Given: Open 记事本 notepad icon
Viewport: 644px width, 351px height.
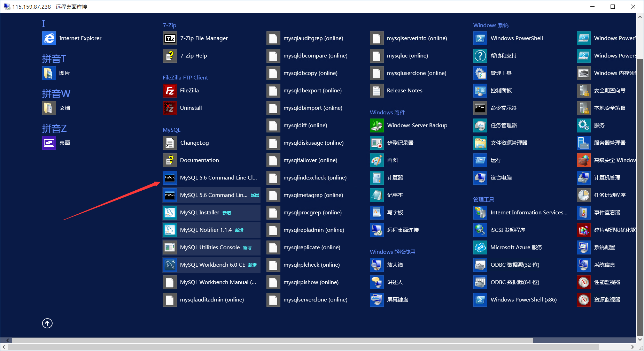Looking at the screenshot, I should coord(377,195).
